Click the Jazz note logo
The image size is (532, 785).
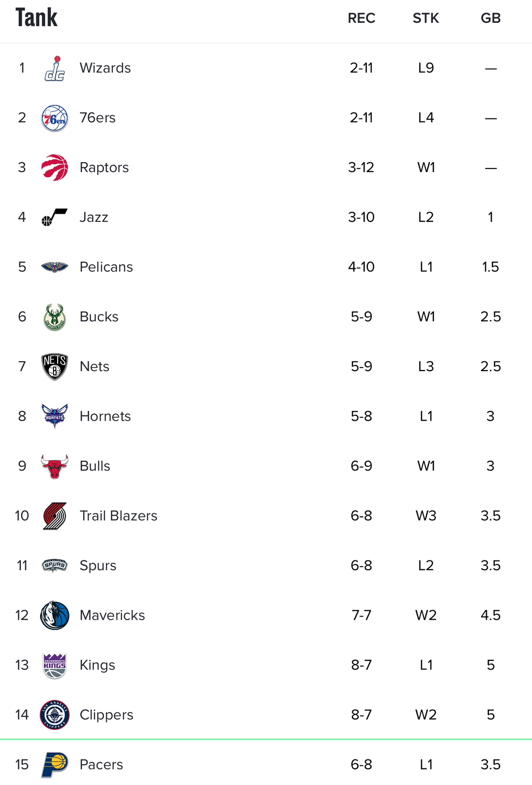(x=55, y=217)
